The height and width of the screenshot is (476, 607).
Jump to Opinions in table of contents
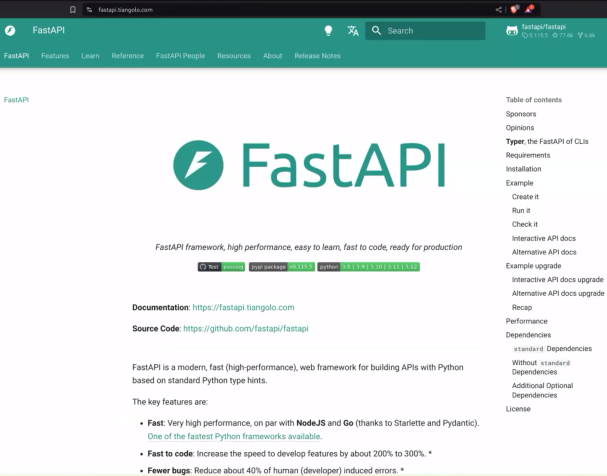[520, 128]
